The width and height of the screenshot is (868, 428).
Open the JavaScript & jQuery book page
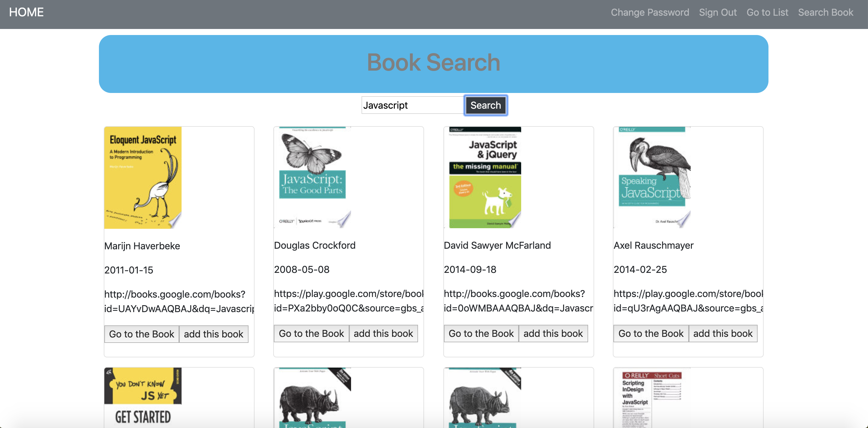click(x=481, y=333)
